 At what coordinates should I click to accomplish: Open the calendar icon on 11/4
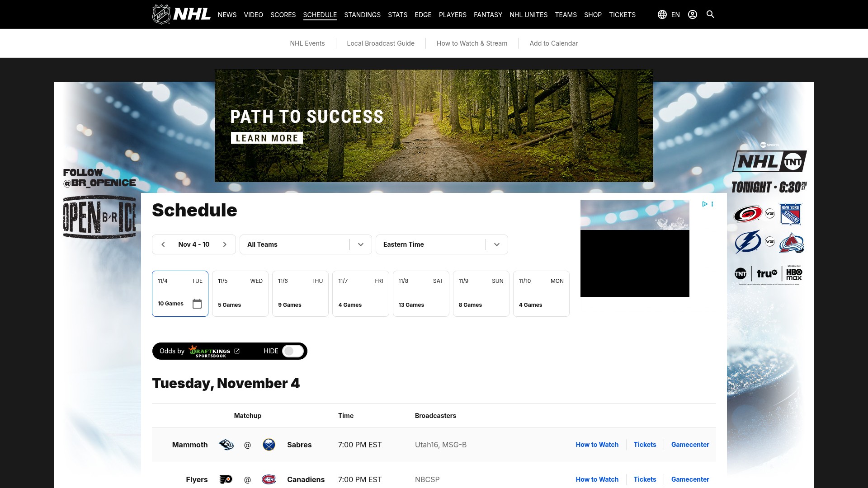coord(197,304)
